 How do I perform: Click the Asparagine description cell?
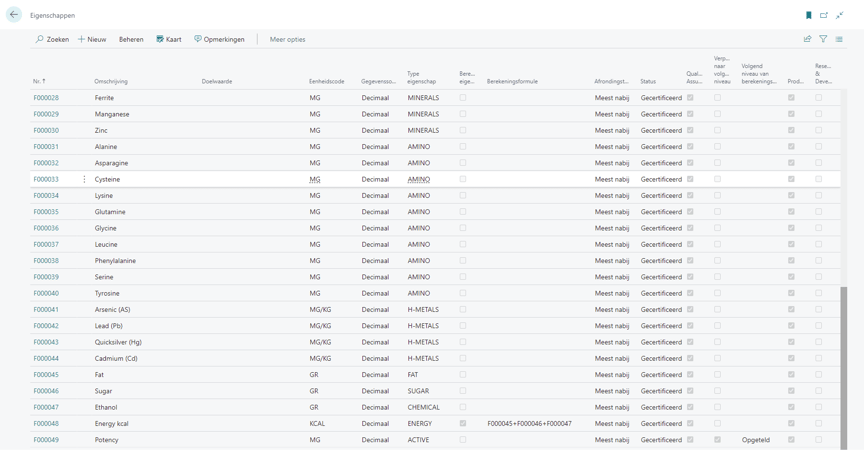(111, 163)
